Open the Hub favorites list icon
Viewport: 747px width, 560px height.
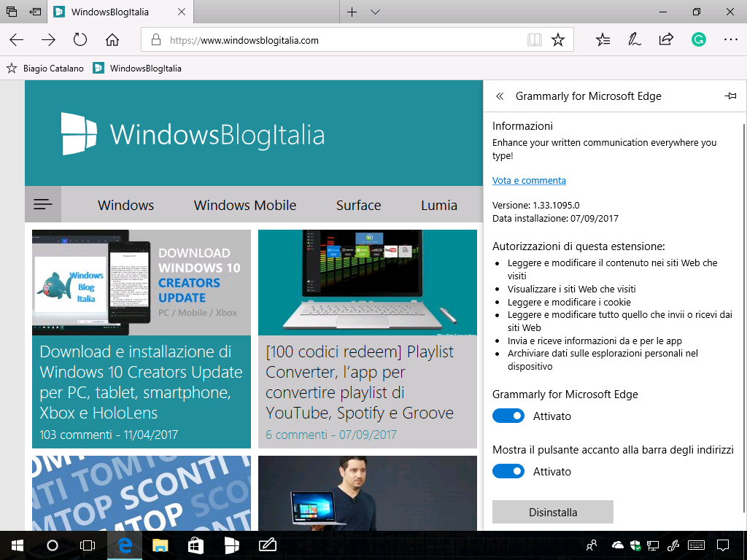point(603,40)
